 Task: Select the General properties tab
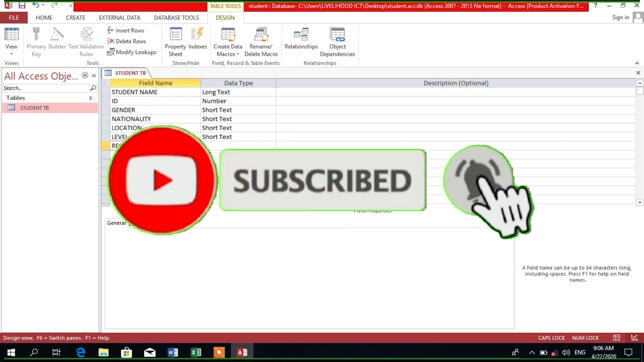pyautogui.click(x=116, y=223)
